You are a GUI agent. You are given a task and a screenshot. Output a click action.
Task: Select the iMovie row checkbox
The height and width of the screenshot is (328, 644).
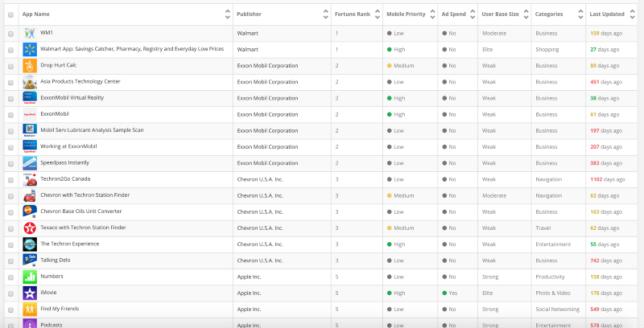[10, 293]
